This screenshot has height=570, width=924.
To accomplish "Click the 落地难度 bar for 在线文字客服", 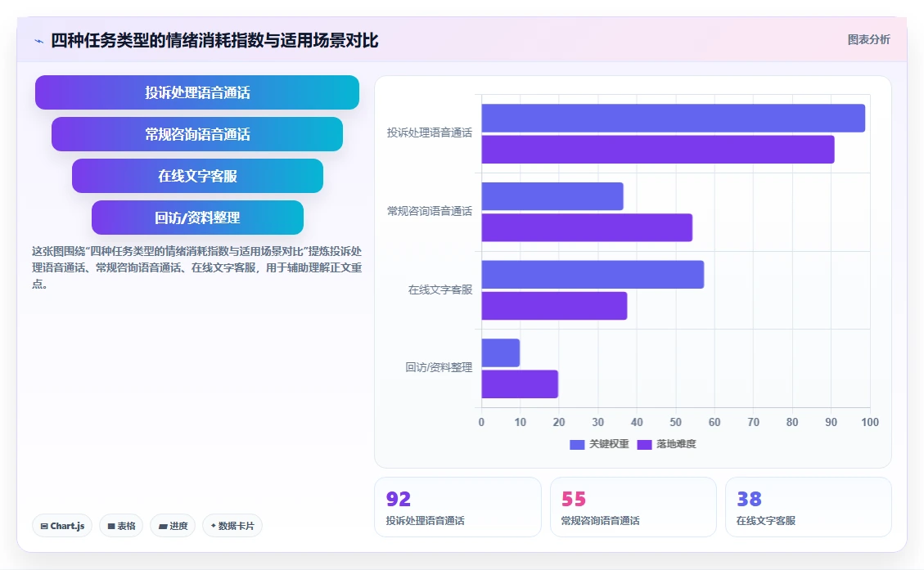I will (x=554, y=306).
